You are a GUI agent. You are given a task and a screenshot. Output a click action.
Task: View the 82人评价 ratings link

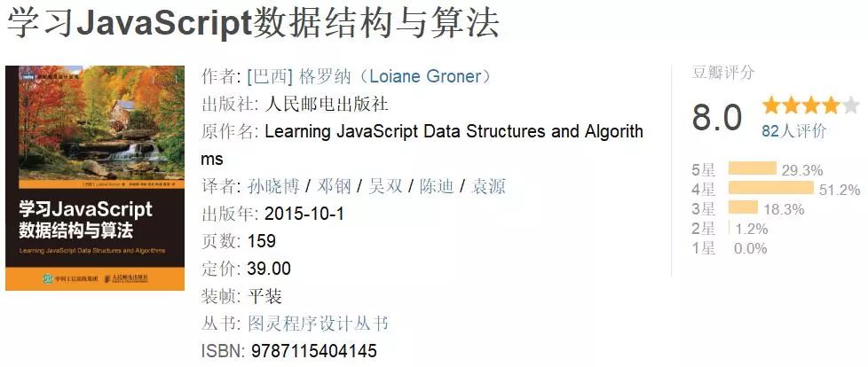(793, 131)
